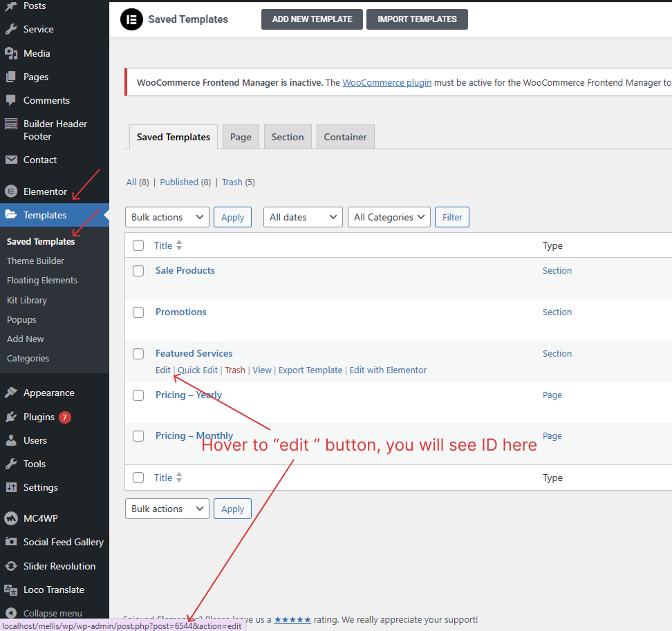
Task: View the Trash (5) templates
Action: (x=239, y=182)
